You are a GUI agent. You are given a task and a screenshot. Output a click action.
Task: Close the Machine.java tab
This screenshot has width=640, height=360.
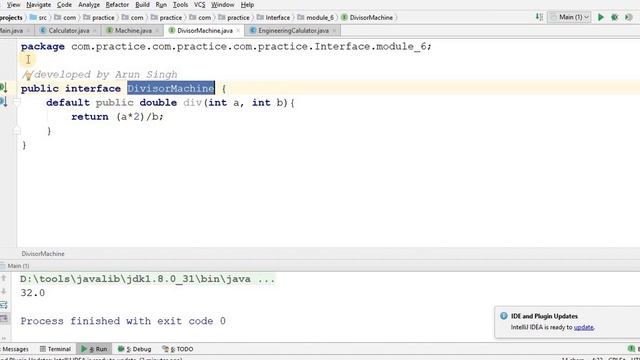click(157, 31)
